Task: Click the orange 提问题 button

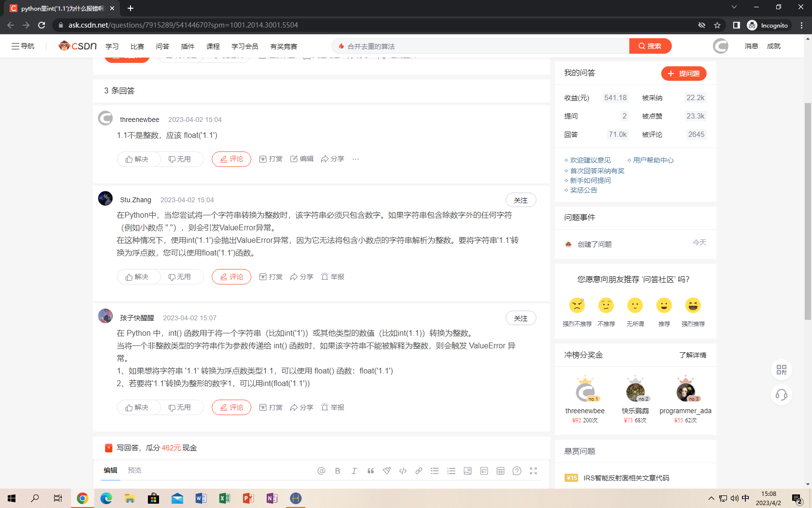Action: [x=683, y=74]
